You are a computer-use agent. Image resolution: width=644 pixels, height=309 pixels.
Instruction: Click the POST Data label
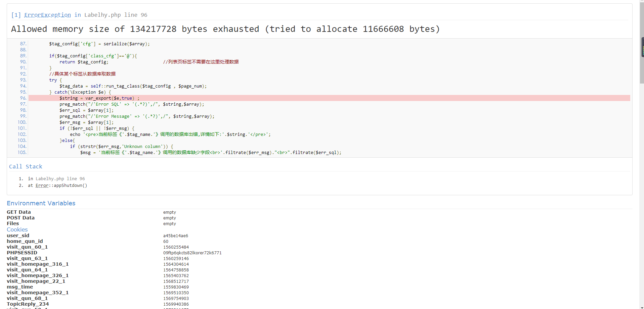point(20,218)
